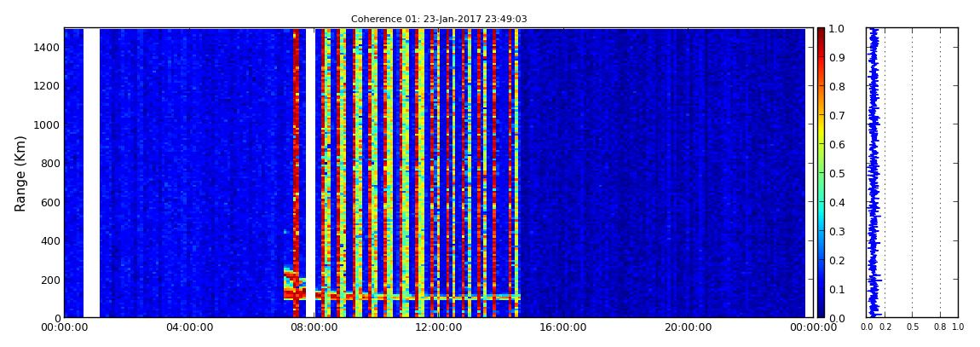This screenshot has width=980, height=347.
Task: Select the 1000 range tick label
Action: 46,125
